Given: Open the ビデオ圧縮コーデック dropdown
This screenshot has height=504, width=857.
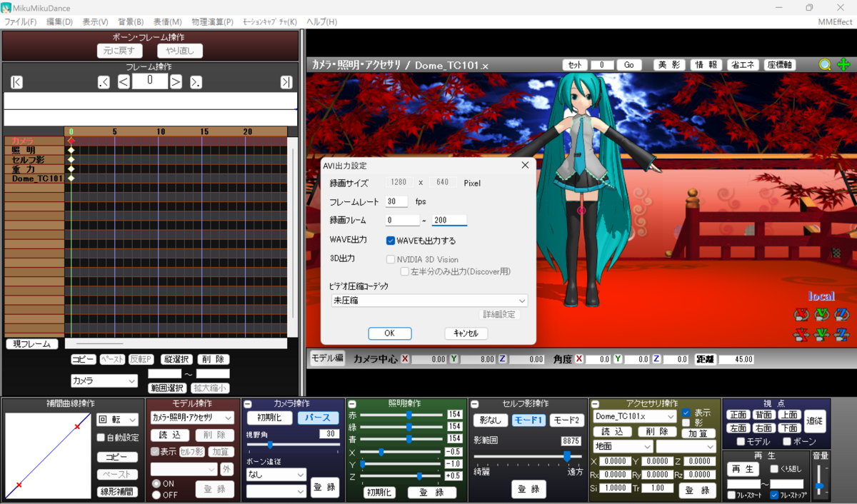Looking at the screenshot, I should point(428,301).
